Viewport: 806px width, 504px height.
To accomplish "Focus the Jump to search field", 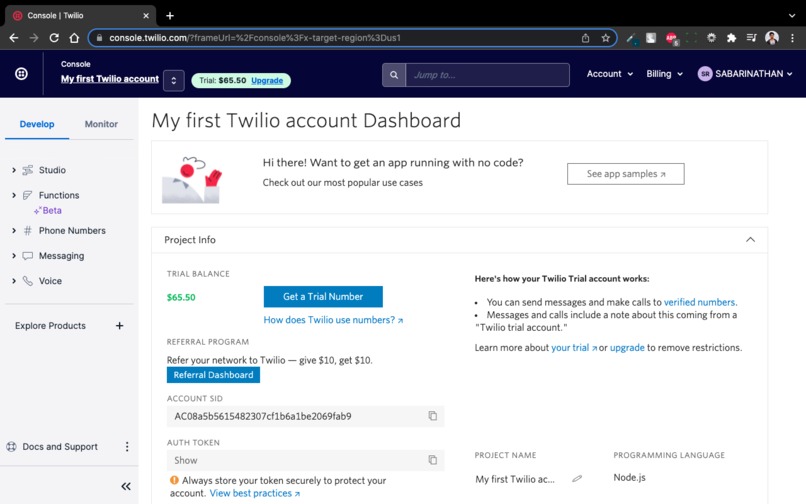I will (x=487, y=75).
